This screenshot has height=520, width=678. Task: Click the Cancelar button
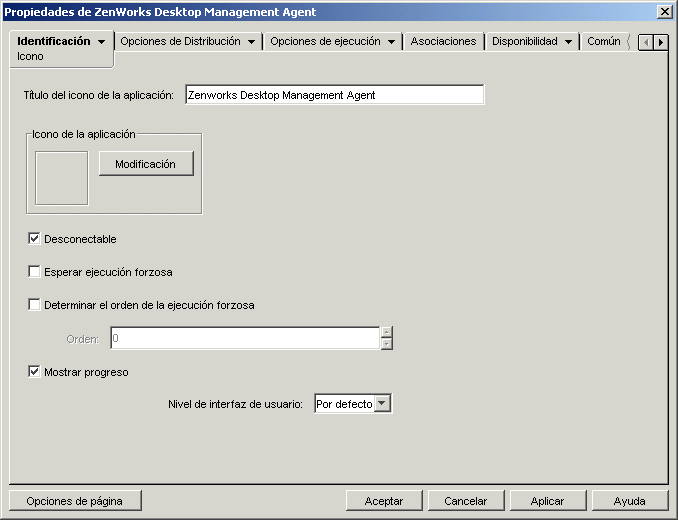click(x=466, y=501)
